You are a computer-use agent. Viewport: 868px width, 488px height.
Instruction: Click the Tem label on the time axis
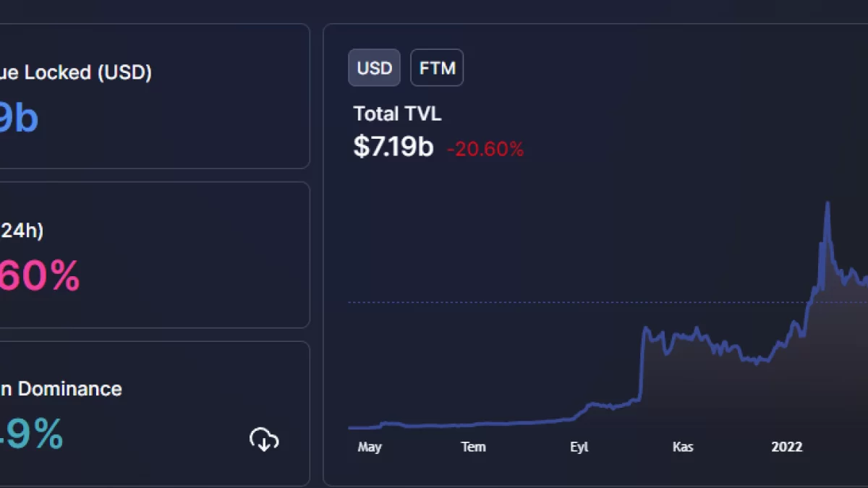click(x=473, y=447)
